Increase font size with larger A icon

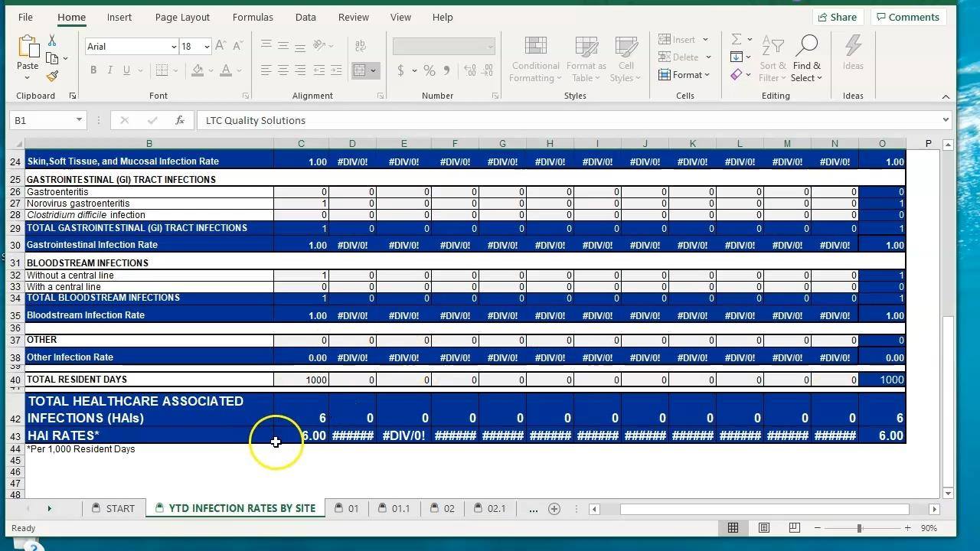(x=220, y=47)
